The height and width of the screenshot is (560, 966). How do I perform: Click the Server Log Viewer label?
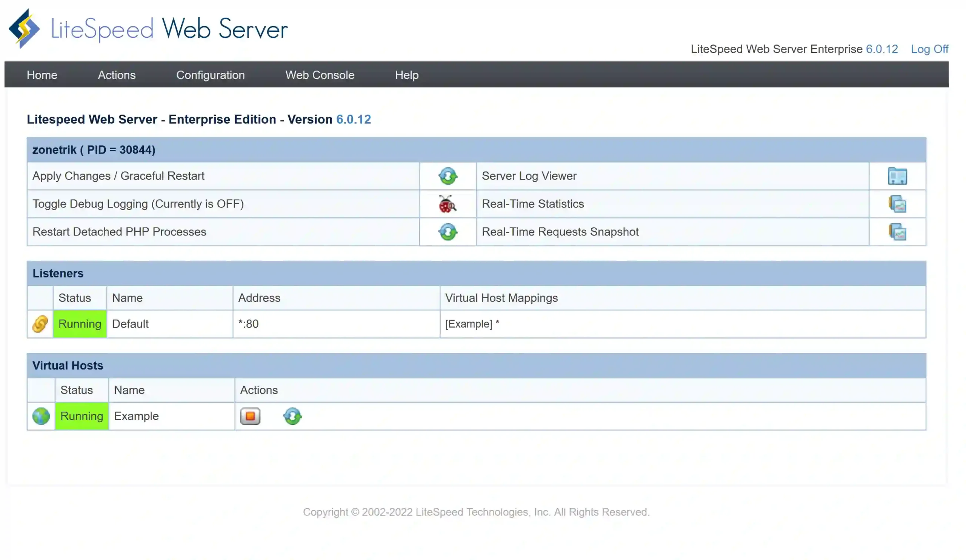529,176
